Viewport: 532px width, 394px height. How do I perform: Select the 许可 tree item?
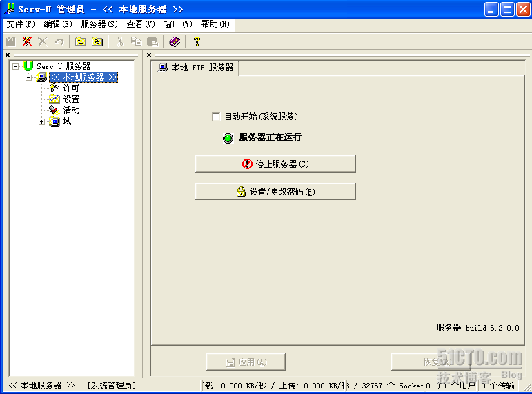click(71, 88)
